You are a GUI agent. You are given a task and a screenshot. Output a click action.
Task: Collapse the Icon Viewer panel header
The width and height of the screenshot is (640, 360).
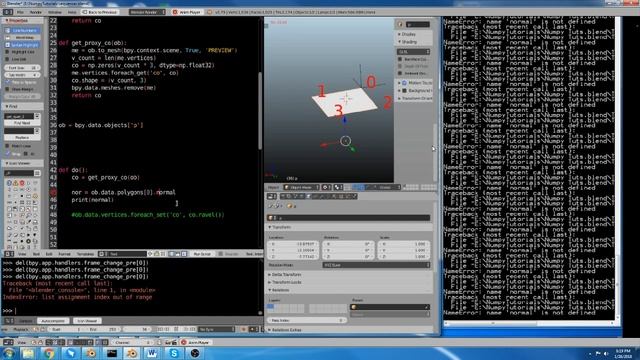coord(22,163)
